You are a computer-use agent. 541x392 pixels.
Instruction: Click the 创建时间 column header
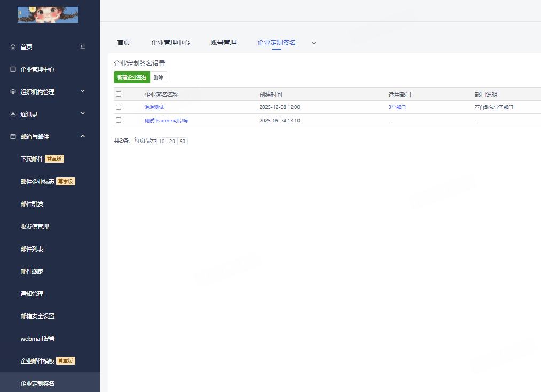point(271,95)
